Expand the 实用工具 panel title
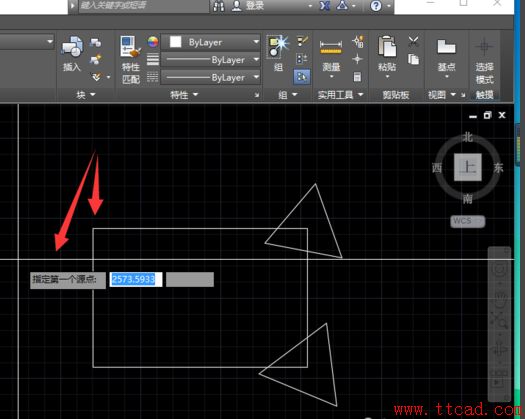Image resolution: width=525 pixels, height=419 pixels. coord(340,95)
